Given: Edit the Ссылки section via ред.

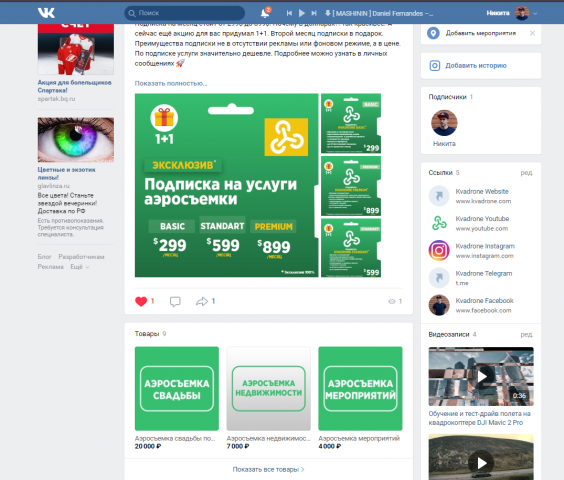Looking at the screenshot, I should [527, 173].
